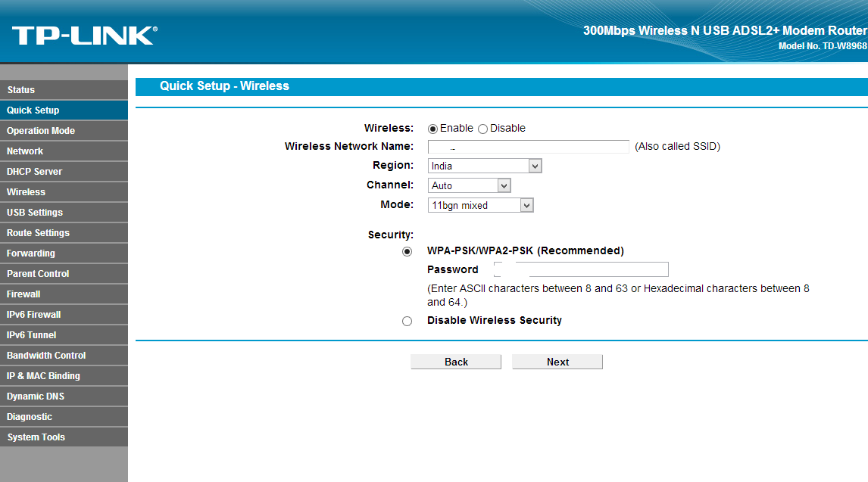Screen dimensions: 868x482
Task: Click the Enable label text
Action: (456, 128)
